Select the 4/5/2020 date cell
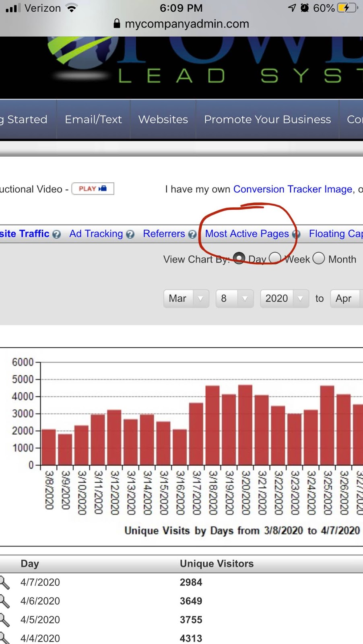This screenshot has width=363, height=644. pyautogui.click(x=40, y=620)
